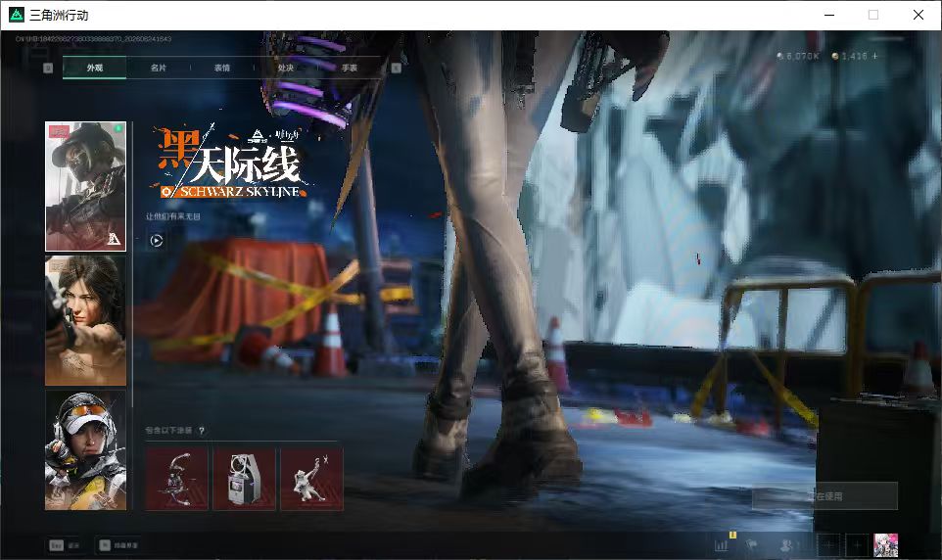
Task: Switch to the 表情 tab
Action: point(222,68)
